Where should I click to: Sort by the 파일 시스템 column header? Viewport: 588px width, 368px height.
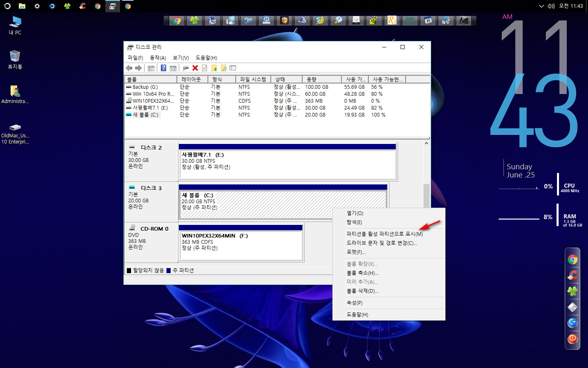[x=253, y=79]
